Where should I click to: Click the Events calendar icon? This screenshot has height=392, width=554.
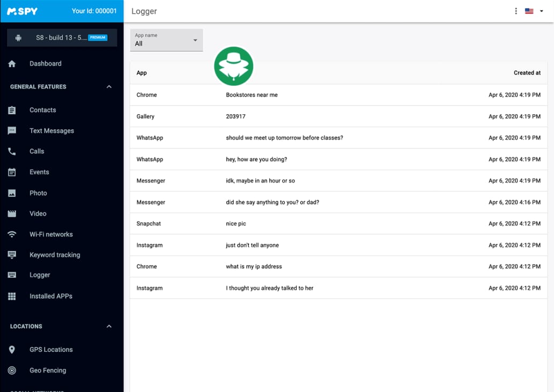(x=12, y=172)
